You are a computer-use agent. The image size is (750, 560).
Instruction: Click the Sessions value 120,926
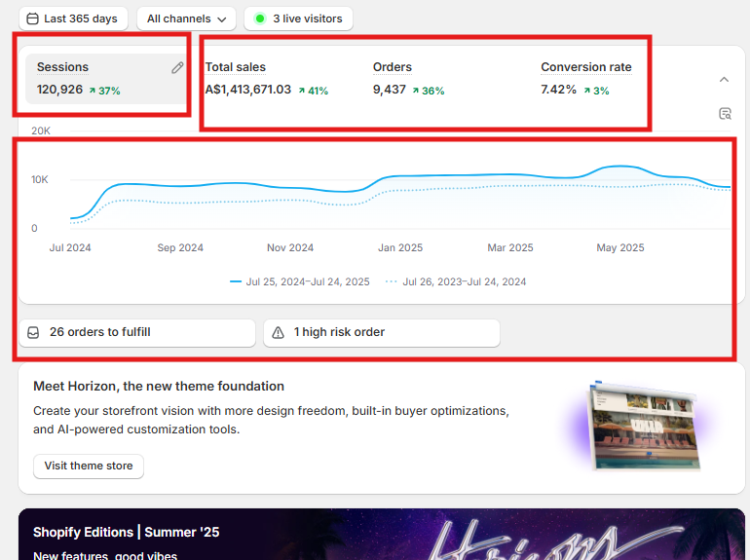point(59,90)
